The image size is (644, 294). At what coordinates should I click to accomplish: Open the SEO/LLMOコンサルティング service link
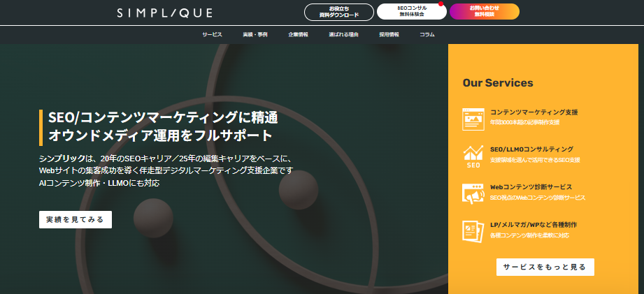[531, 149]
